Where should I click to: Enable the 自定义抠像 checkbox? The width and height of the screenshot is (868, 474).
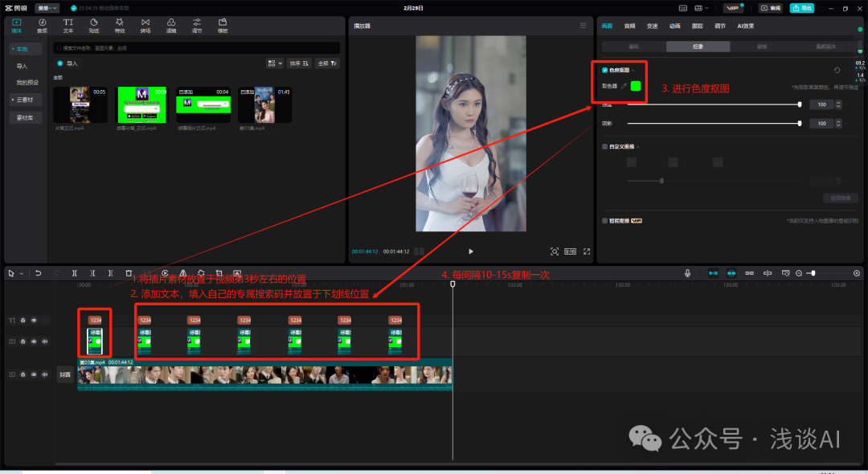[605, 146]
